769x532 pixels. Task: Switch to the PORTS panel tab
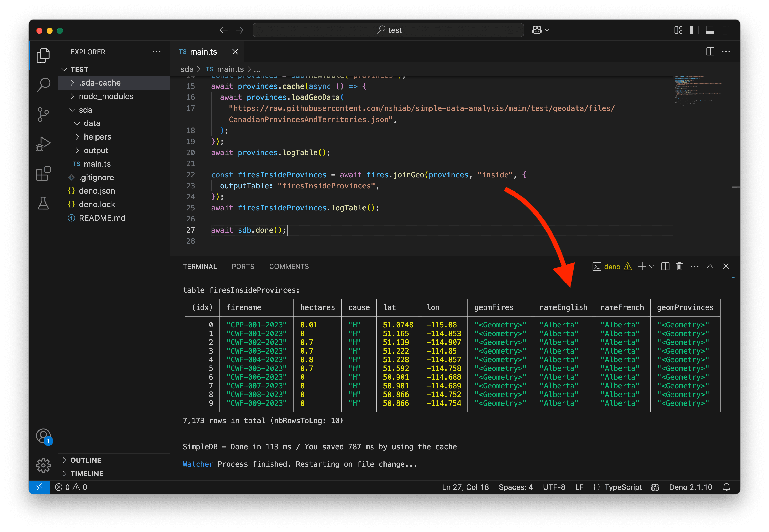click(243, 267)
